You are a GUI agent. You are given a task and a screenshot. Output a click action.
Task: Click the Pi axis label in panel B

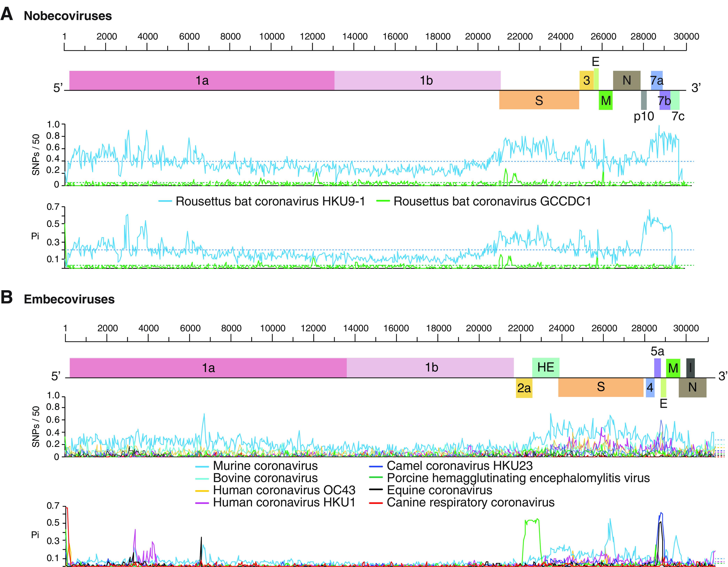pyautogui.click(x=35, y=535)
